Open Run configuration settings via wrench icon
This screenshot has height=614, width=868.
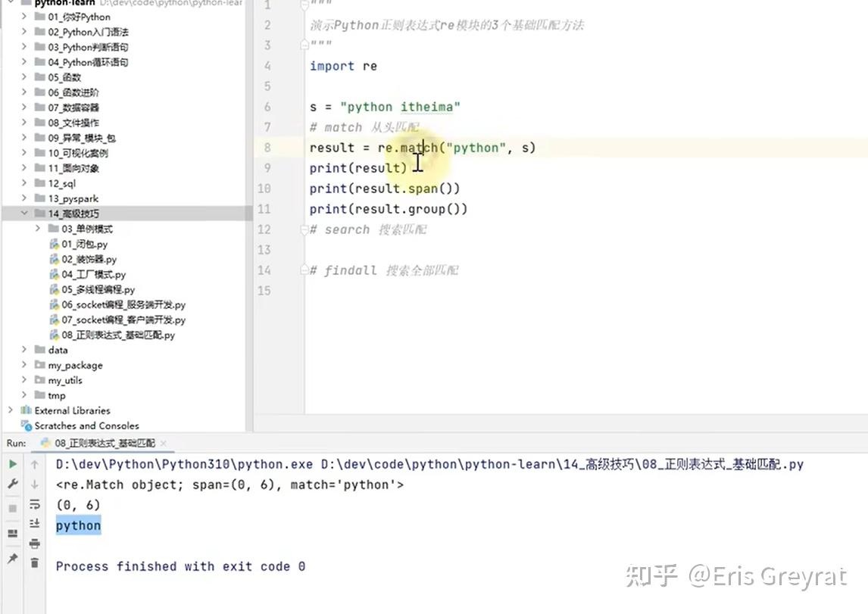tap(13, 484)
